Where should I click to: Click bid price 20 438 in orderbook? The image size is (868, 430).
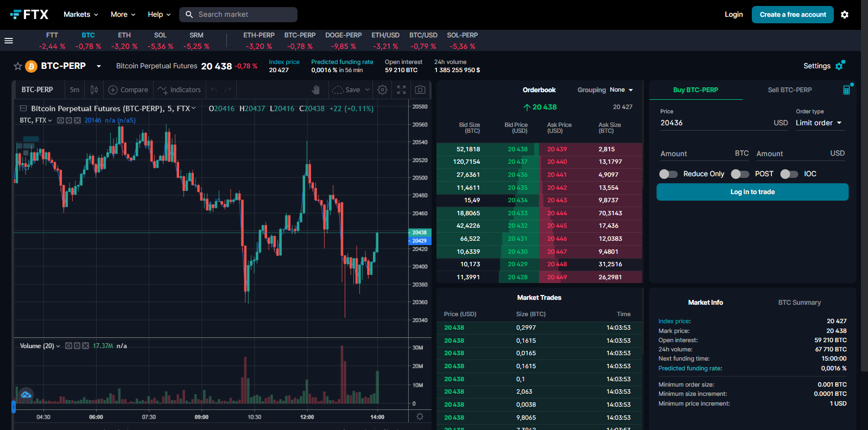(x=517, y=149)
